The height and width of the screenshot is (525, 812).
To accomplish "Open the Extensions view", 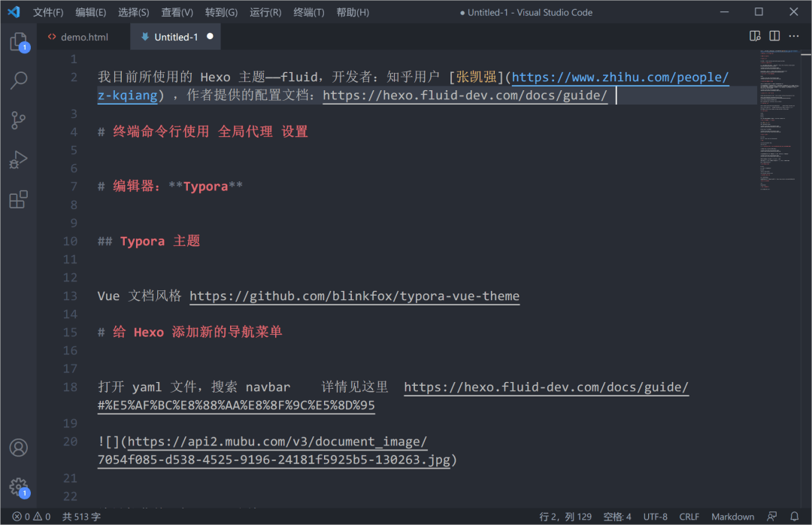I will coord(19,199).
